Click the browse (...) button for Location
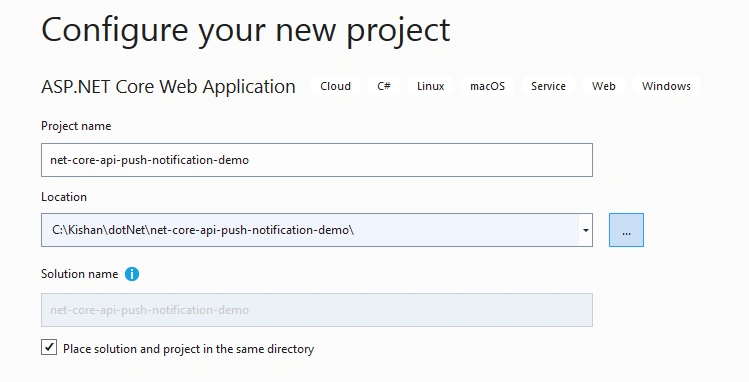 [626, 230]
